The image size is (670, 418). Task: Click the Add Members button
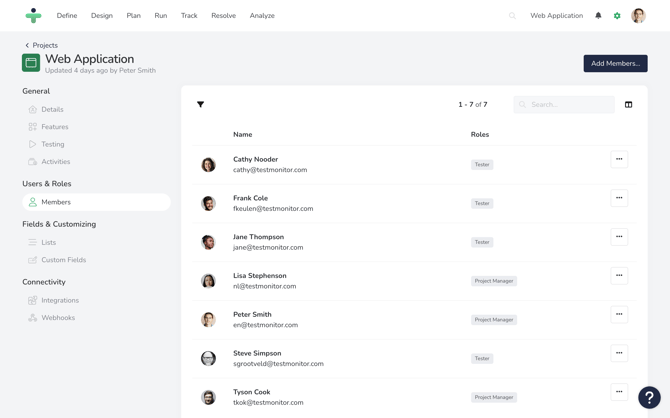[x=615, y=63]
